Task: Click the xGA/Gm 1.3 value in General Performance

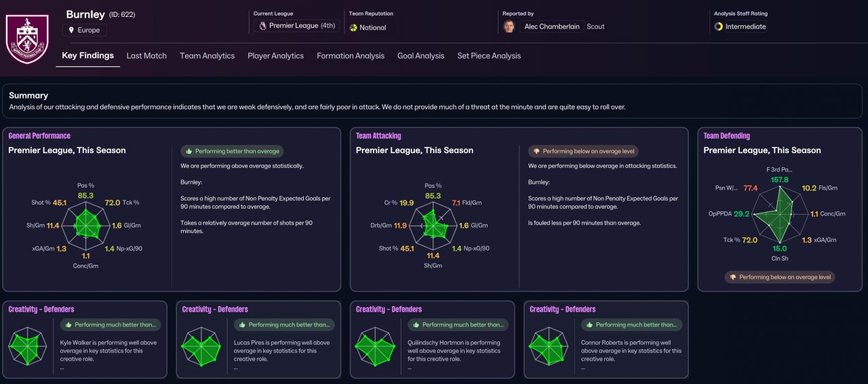Action: point(62,249)
